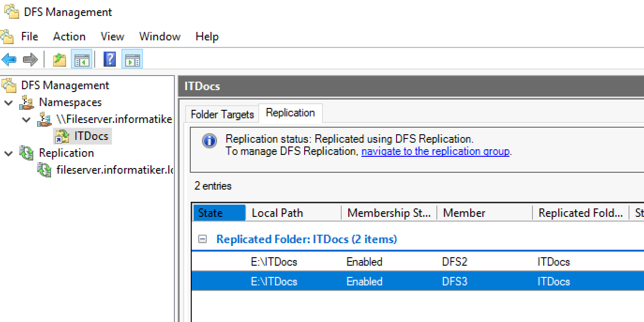Click the Replication node icon
The width and height of the screenshot is (644, 322).
[x=27, y=153]
